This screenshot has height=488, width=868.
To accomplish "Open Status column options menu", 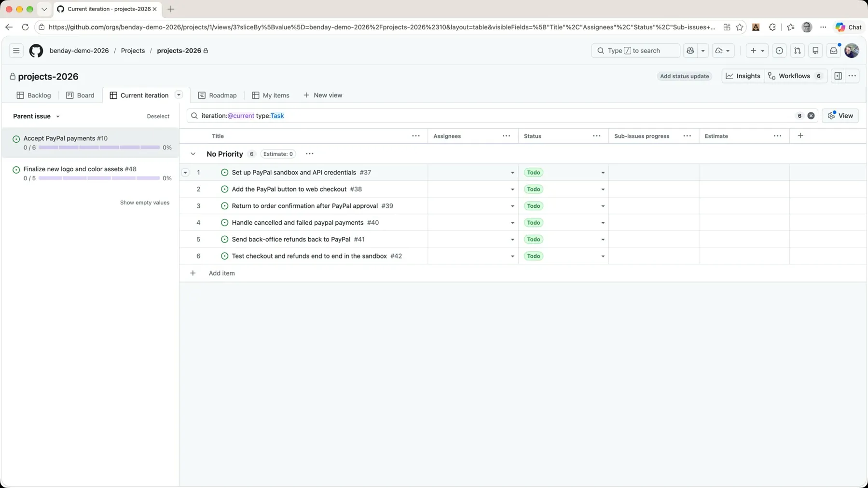I will tap(597, 136).
